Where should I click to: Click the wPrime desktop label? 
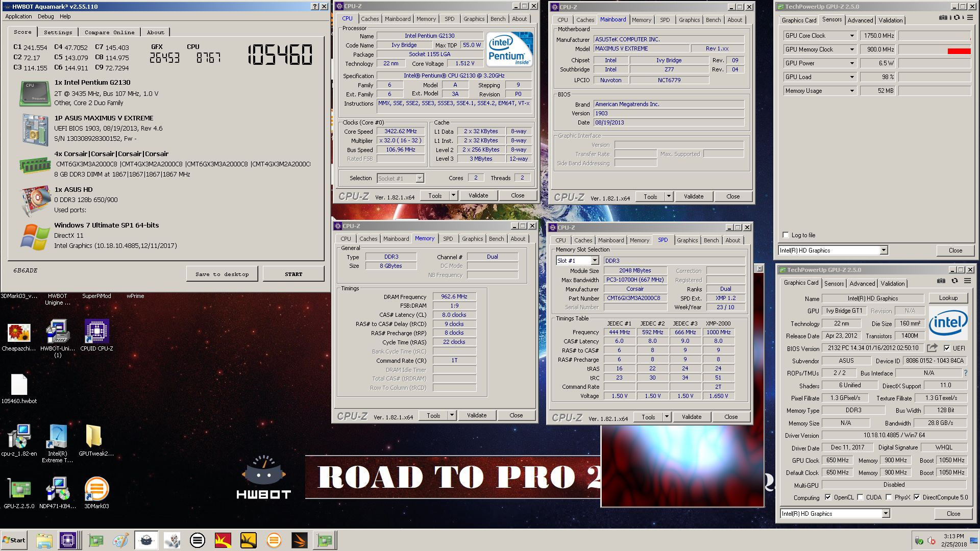[x=135, y=296]
